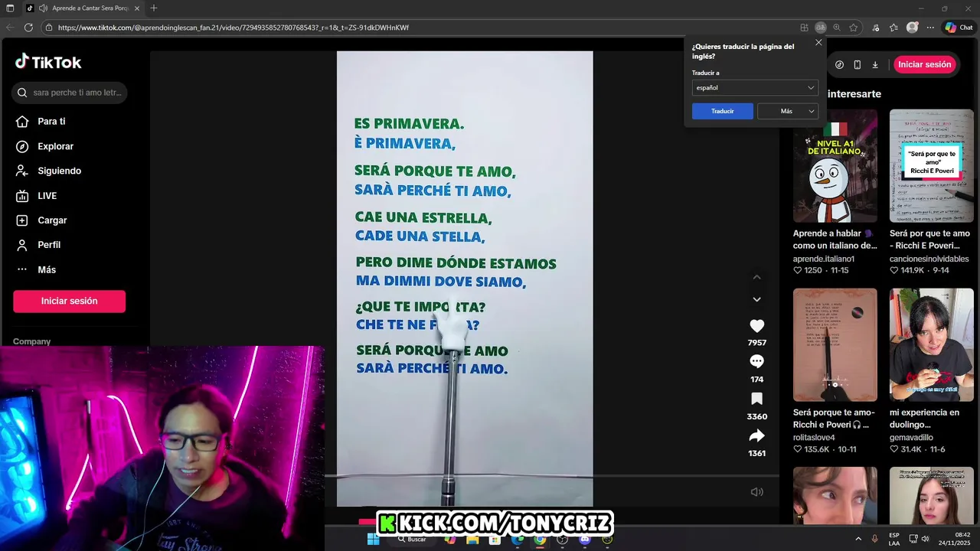Reload the page
This screenshot has height=551, width=980.
pyautogui.click(x=28, y=28)
